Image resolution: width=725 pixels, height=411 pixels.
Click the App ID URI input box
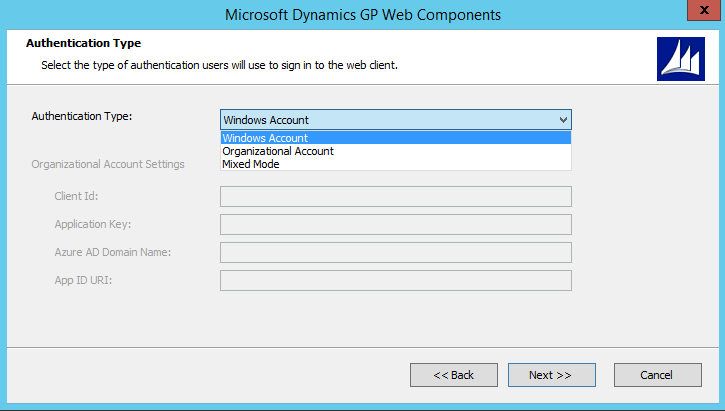(x=396, y=281)
